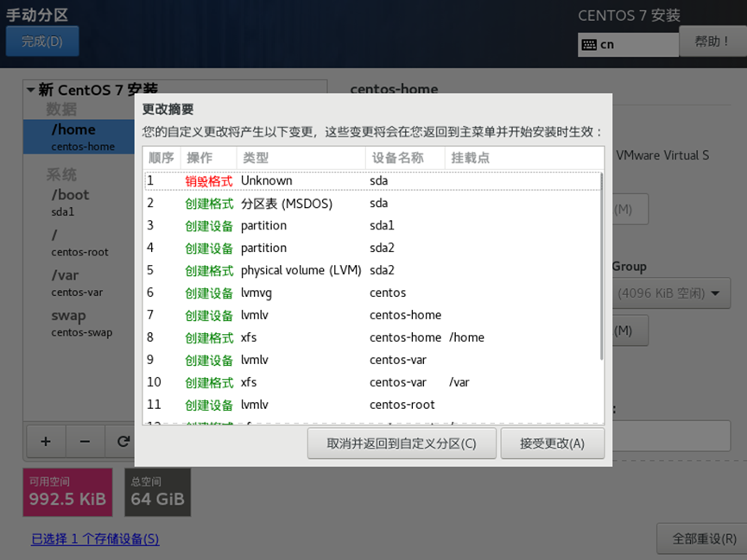Select row 9 lvmlv centos-var
The height and width of the screenshot is (560, 747).
tap(371, 360)
